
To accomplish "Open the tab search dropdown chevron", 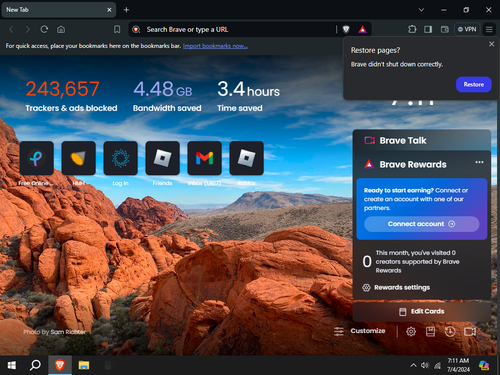I will 421,10.
